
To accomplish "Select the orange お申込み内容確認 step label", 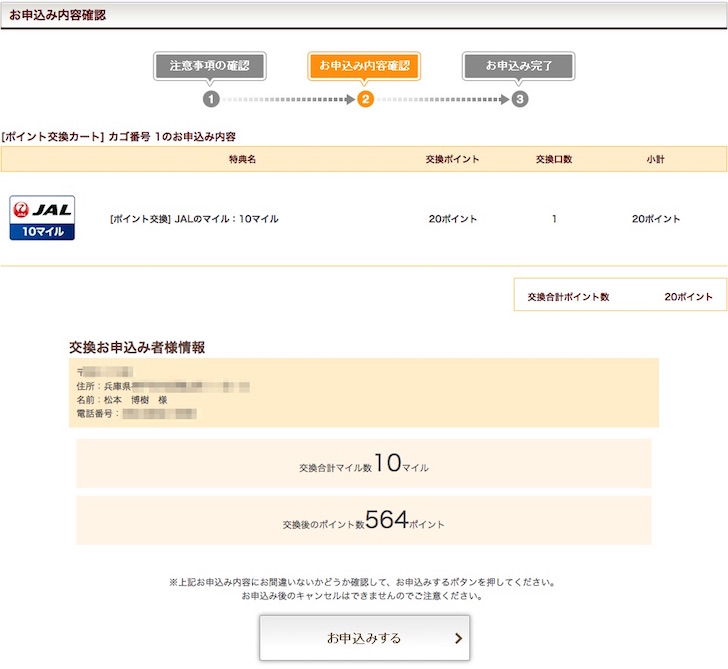I will [x=364, y=66].
